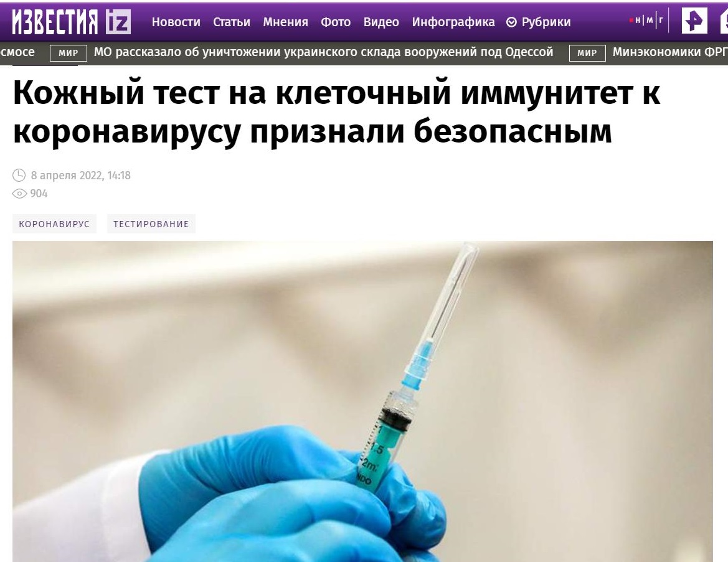Expand the Рубрики dropdown menu

point(539,22)
